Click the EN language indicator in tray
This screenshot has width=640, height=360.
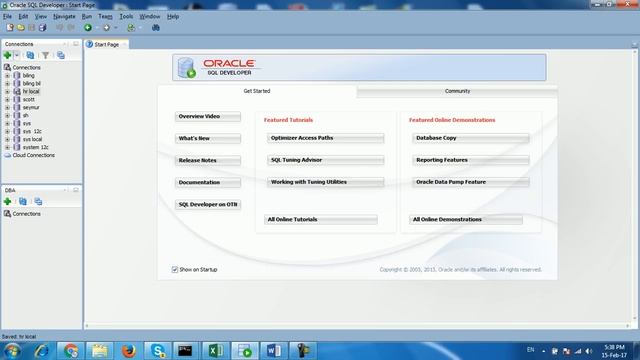tap(530, 350)
